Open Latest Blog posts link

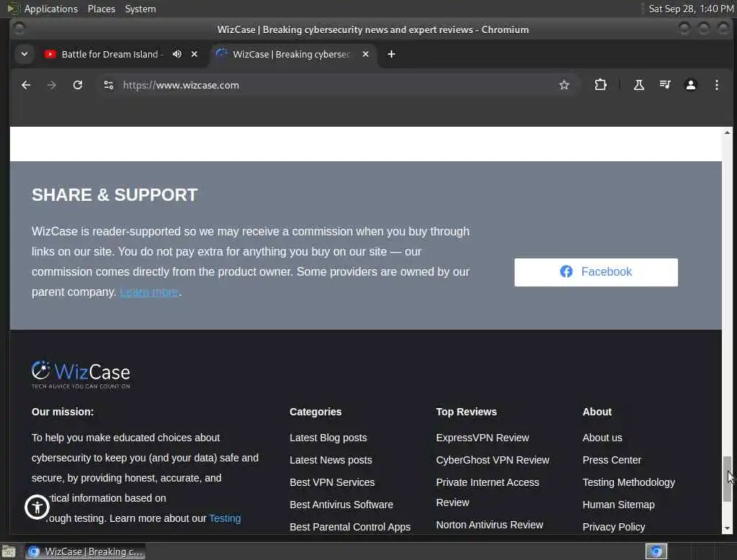[x=328, y=438]
